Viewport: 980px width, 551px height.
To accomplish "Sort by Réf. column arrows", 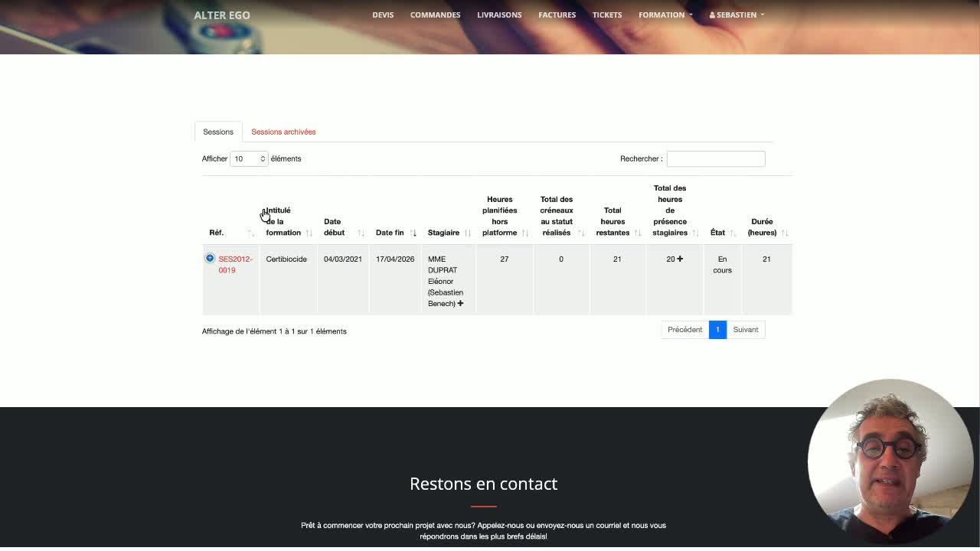I will (251, 233).
